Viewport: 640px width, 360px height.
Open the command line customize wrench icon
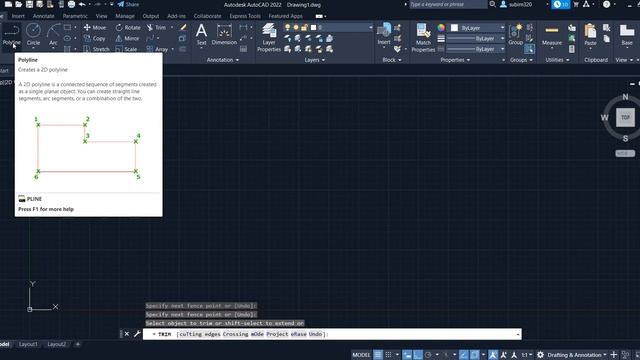137,334
